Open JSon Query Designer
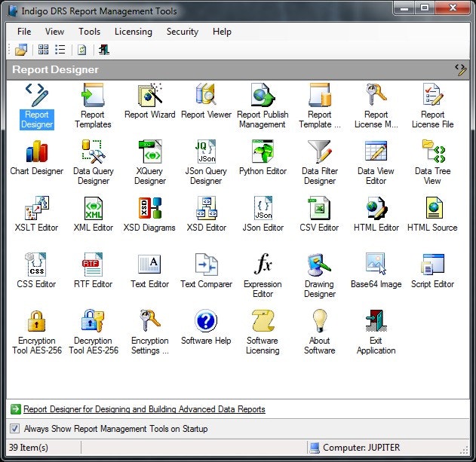The width and height of the screenshot is (476, 462). click(x=206, y=163)
